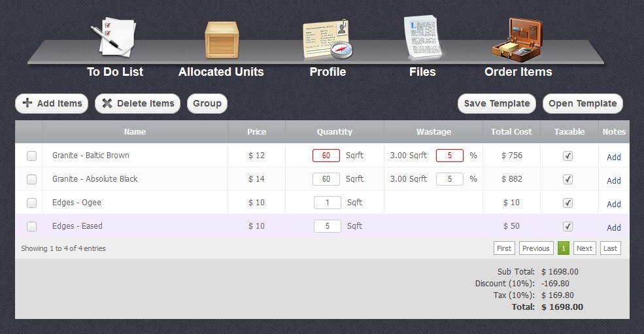Open the Profile card icon
This screenshot has height=334, width=644.
click(327, 39)
